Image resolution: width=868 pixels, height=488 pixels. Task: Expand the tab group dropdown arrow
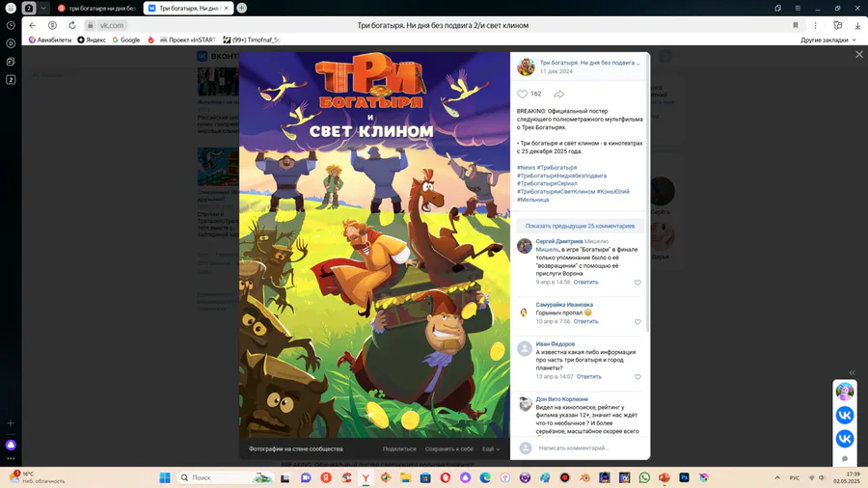(x=43, y=9)
